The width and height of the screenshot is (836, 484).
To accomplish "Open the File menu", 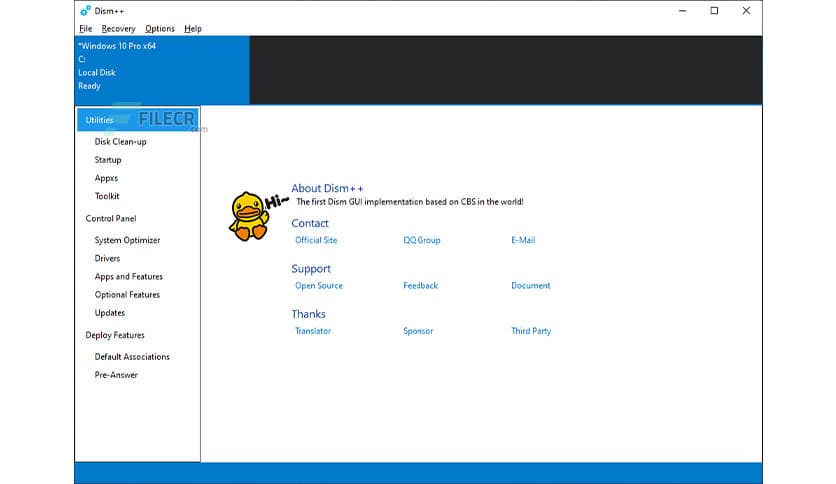I will click(85, 29).
